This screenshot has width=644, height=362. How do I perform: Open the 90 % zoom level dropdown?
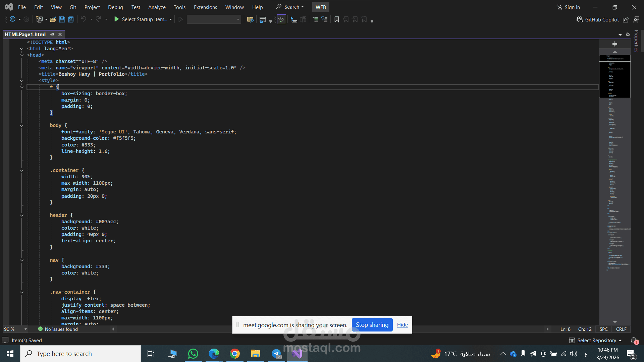click(x=25, y=329)
